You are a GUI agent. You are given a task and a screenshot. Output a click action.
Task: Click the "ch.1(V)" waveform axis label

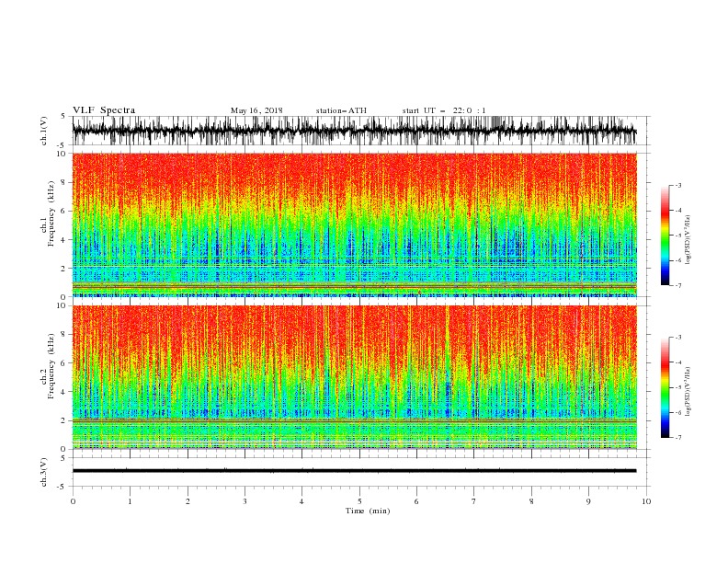[44, 131]
